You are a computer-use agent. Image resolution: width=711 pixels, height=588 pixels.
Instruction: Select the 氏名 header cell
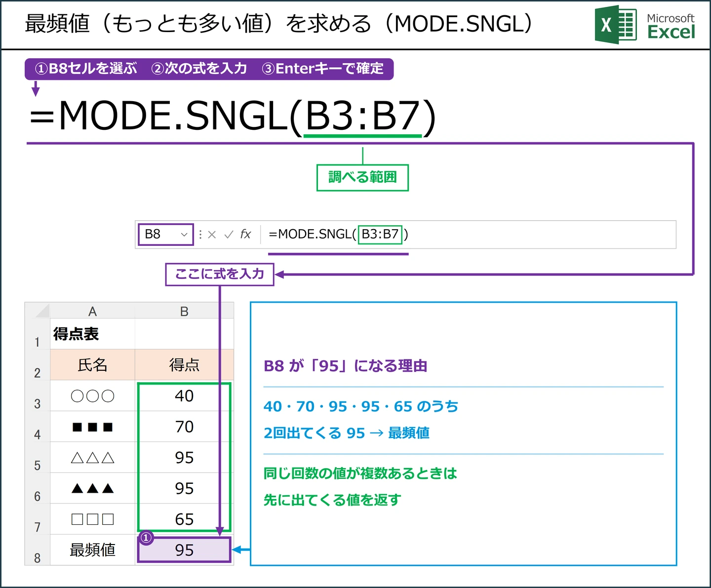pyautogui.click(x=92, y=365)
